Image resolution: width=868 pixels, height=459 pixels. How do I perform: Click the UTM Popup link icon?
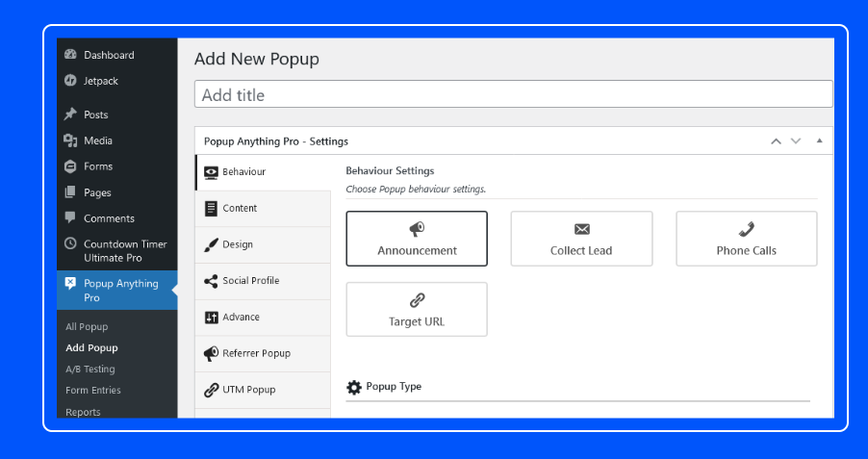point(211,390)
